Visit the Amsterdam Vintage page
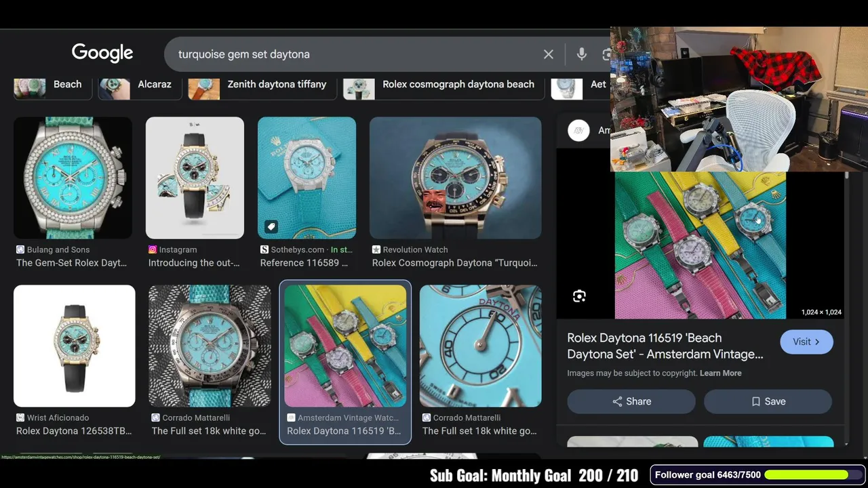 [x=806, y=342]
